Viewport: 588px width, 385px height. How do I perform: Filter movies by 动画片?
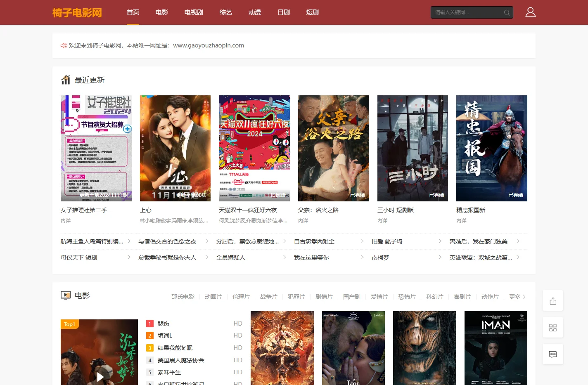213,297
